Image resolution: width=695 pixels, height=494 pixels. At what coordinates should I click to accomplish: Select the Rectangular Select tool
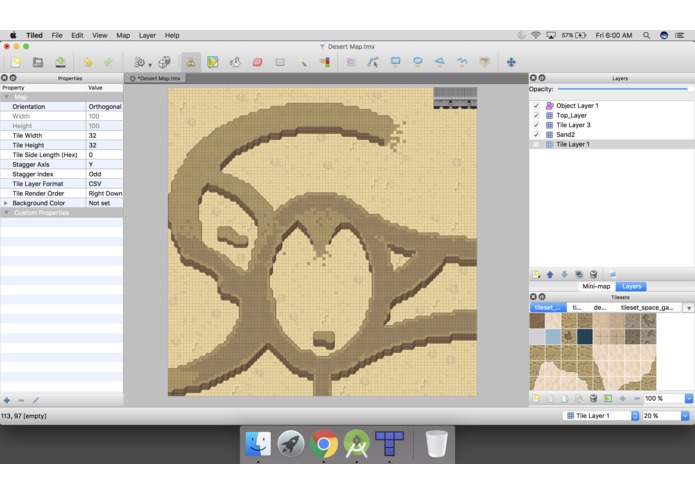(280, 62)
